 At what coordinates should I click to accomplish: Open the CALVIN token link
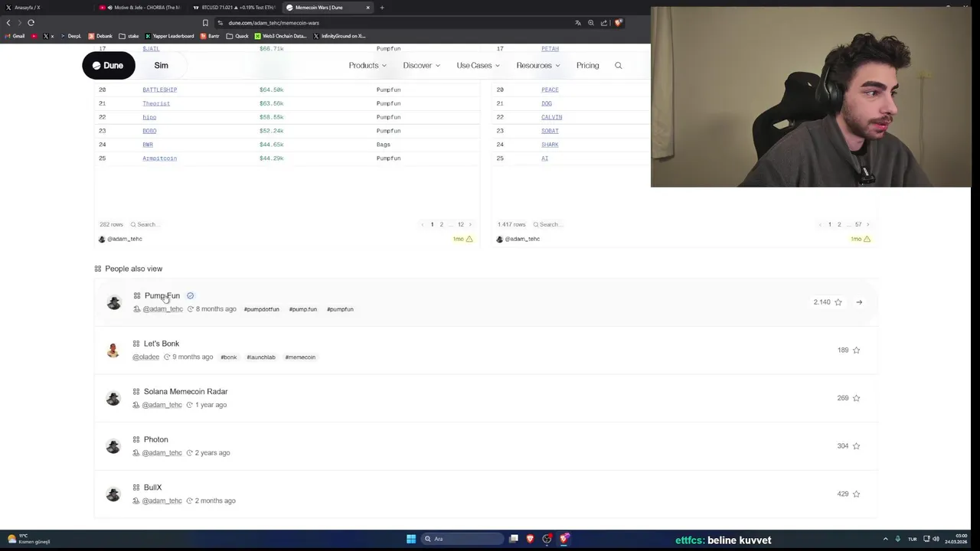551,117
